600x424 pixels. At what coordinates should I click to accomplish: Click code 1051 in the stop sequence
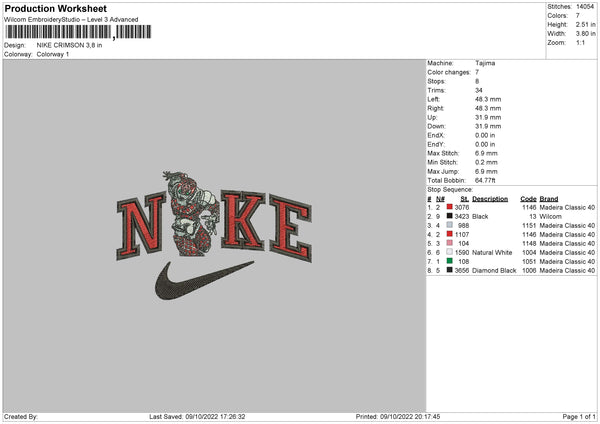pyautogui.click(x=529, y=261)
